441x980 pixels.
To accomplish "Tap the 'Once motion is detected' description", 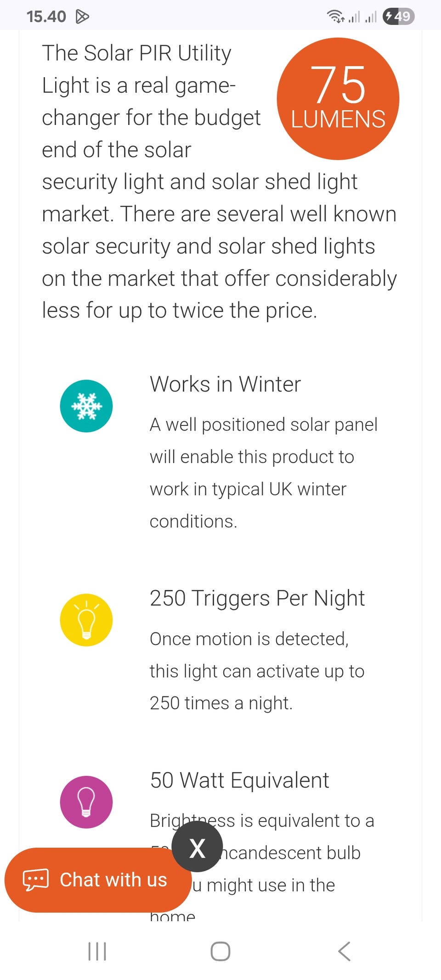I will click(x=257, y=671).
